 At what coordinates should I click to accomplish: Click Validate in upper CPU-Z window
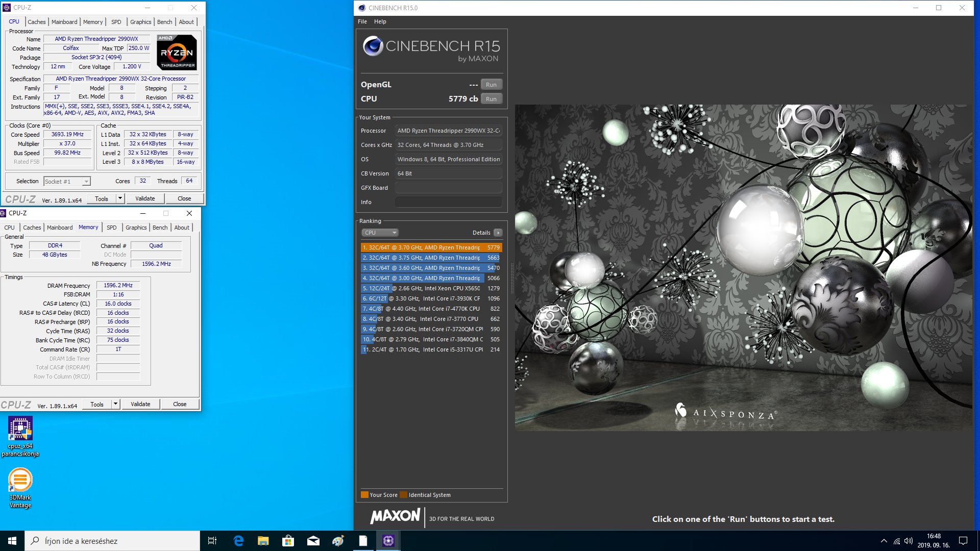(145, 198)
